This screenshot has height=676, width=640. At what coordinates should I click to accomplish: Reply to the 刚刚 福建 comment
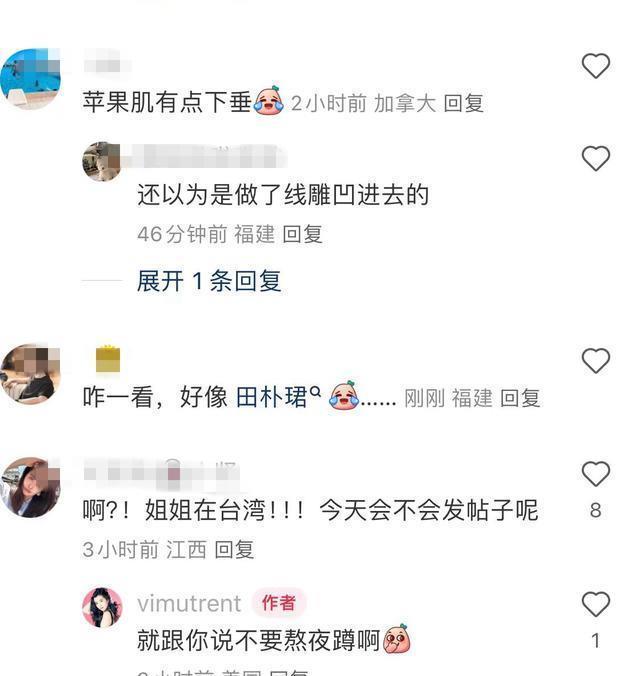[520, 397]
